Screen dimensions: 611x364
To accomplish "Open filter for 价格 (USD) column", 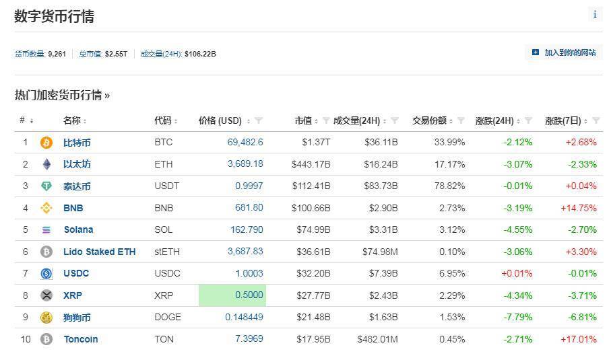I will click(x=259, y=121).
